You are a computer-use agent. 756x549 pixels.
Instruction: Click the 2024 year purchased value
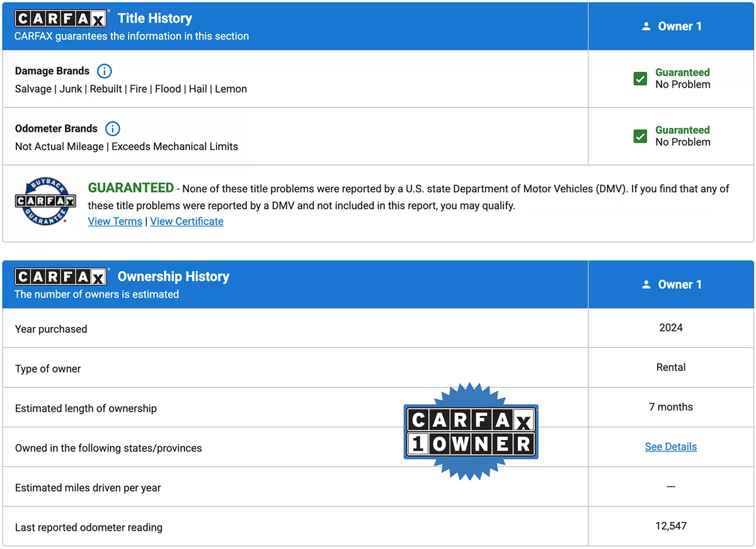(x=670, y=328)
